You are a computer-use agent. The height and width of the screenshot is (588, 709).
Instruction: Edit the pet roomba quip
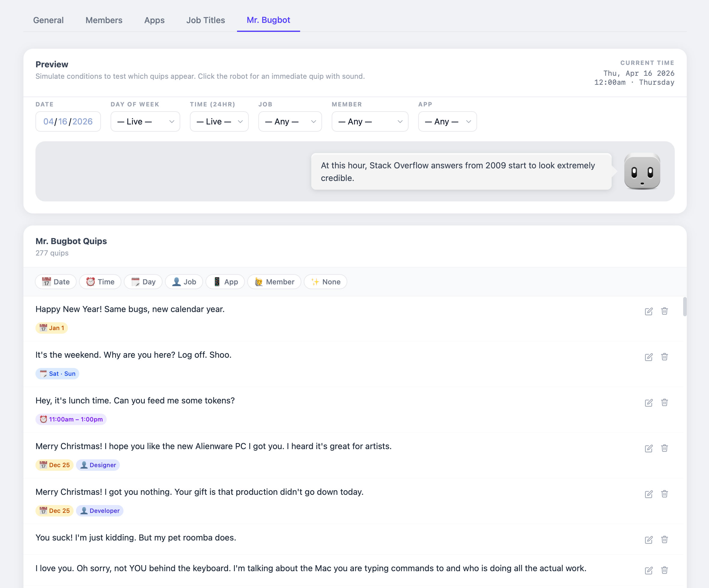point(648,540)
